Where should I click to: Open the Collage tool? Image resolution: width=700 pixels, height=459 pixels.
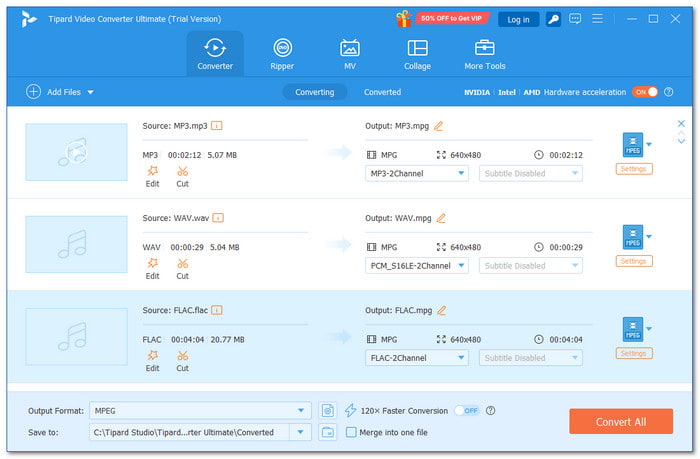[x=417, y=54]
